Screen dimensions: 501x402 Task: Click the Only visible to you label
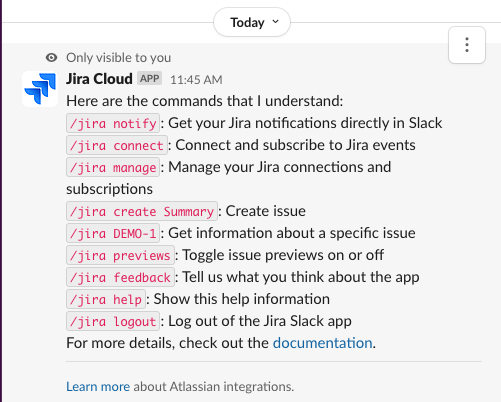point(119,58)
